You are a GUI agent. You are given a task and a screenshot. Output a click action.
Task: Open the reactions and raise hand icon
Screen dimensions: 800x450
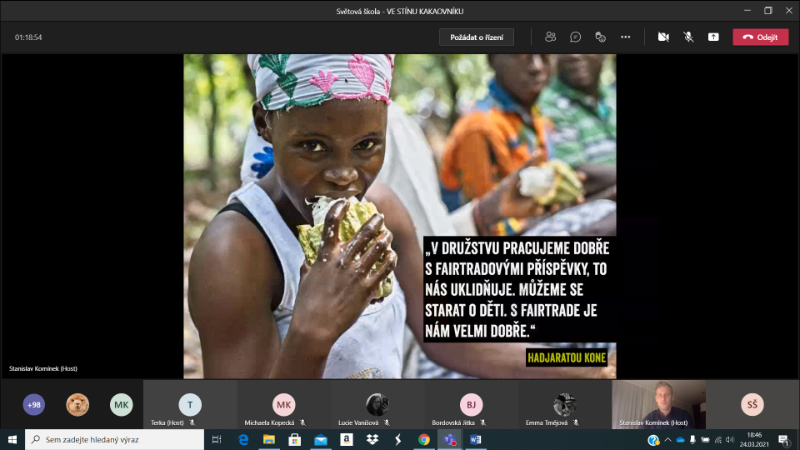[601, 37]
